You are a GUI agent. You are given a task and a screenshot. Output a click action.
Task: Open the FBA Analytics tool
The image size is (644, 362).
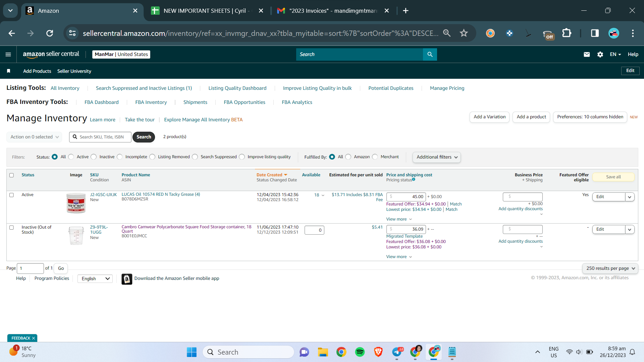coord(297,102)
